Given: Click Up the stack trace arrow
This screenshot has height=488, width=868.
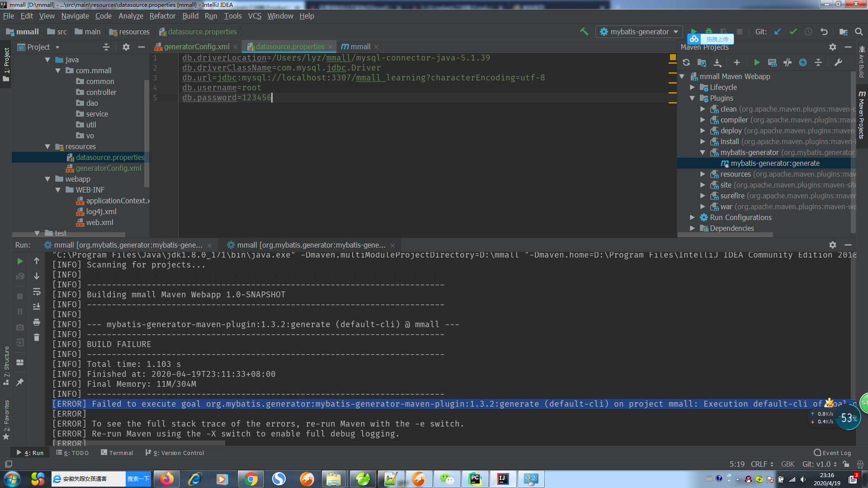Looking at the screenshot, I should click(x=37, y=261).
